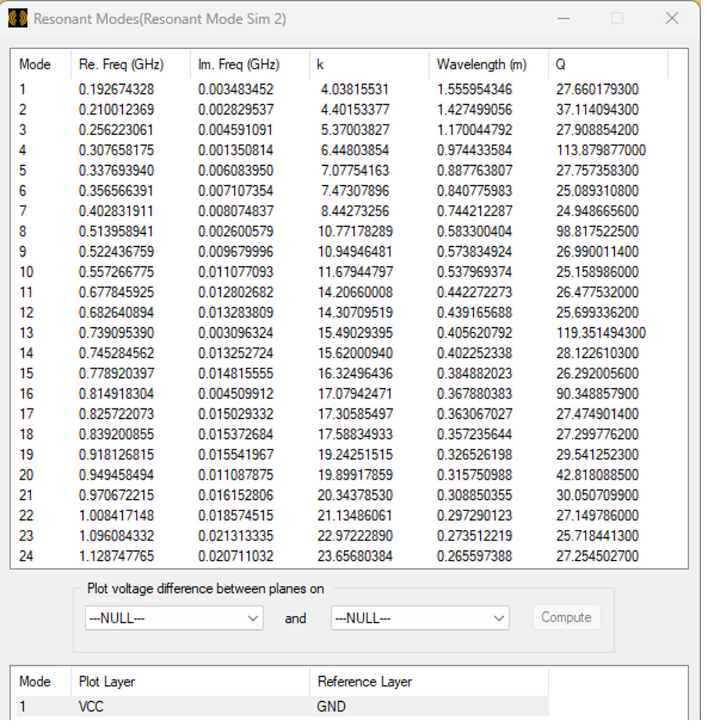Click Q value 42.818088500
This screenshot has width=709, height=728.
click(597, 475)
